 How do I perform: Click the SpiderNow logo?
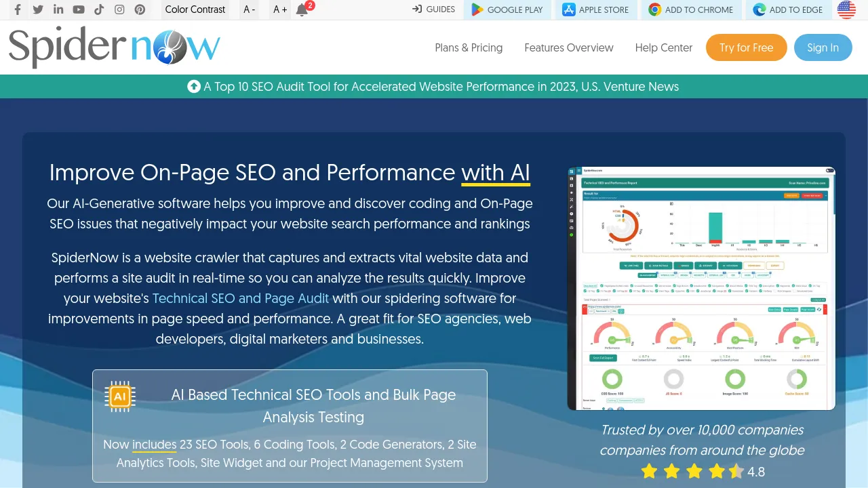[115, 47]
